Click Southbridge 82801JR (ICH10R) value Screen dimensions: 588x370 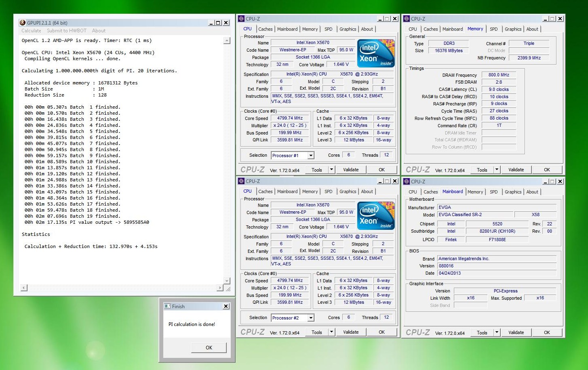click(x=497, y=231)
